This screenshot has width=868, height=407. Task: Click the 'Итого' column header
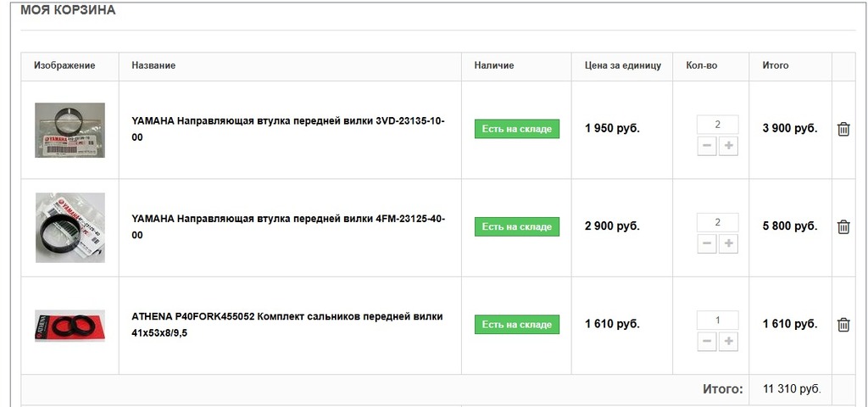(775, 65)
